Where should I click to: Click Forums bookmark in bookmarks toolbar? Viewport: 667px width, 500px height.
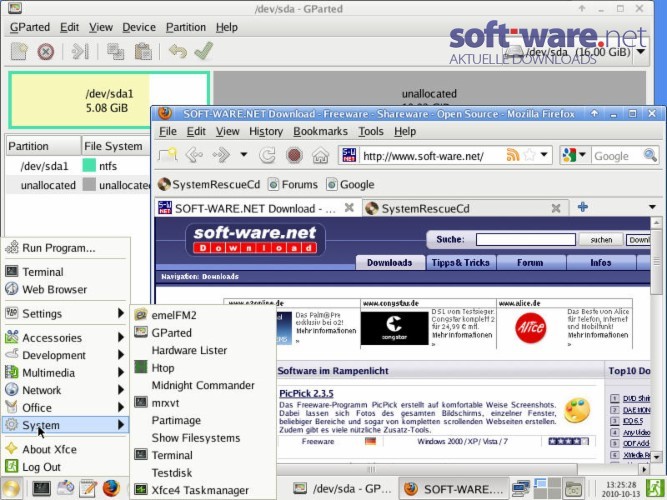[293, 184]
